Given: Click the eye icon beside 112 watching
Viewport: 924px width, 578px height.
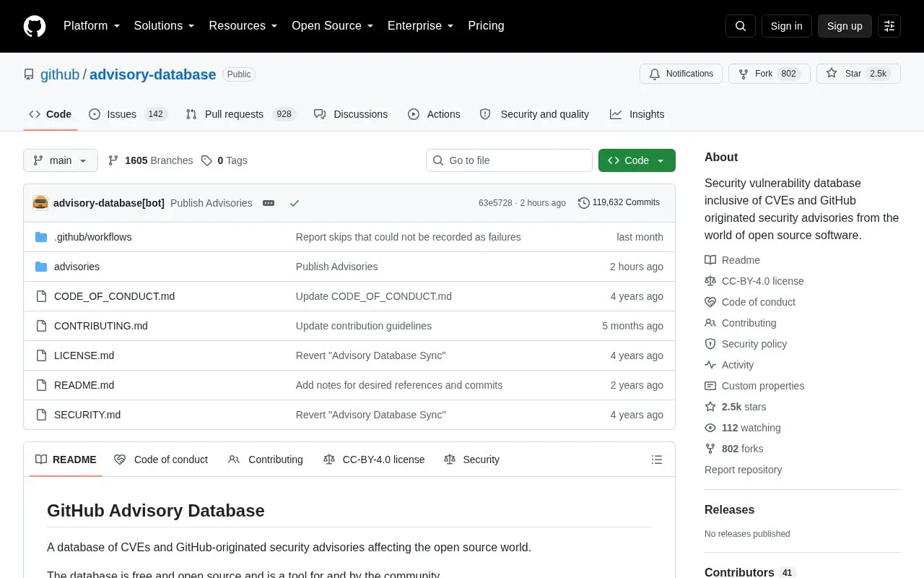Looking at the screenshot, I should pyautogui.click(x=710, y=428).
